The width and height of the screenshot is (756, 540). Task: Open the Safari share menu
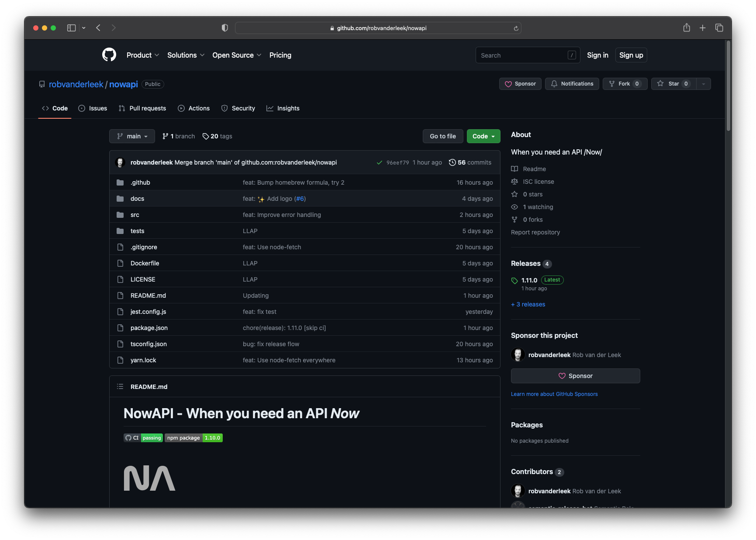pyautogui.click(x=687, y=28)
